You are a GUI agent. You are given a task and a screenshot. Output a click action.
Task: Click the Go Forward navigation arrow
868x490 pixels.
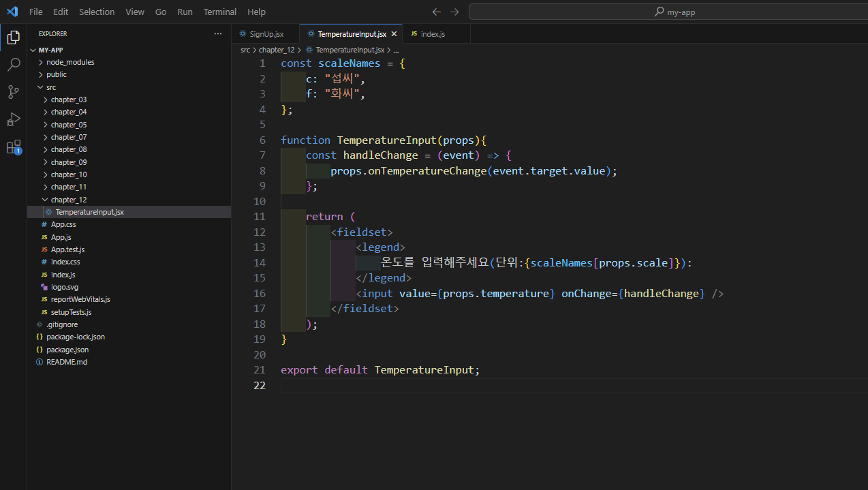(x=454, y=12)
